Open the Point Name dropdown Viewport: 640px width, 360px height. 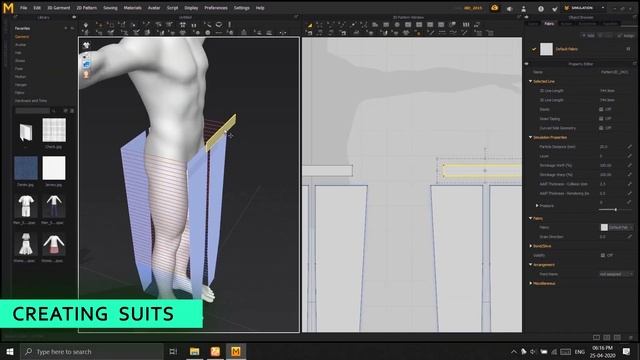click(x=616, y=274)
